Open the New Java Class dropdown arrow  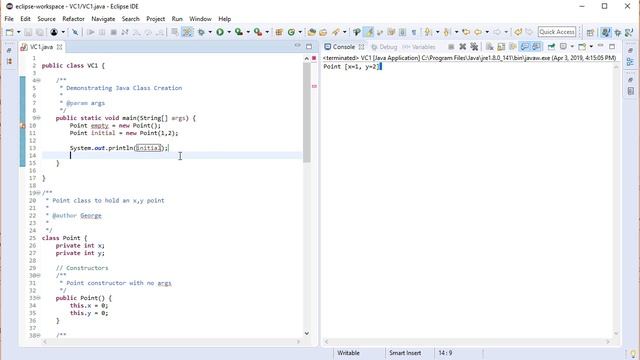coord(300,32)
